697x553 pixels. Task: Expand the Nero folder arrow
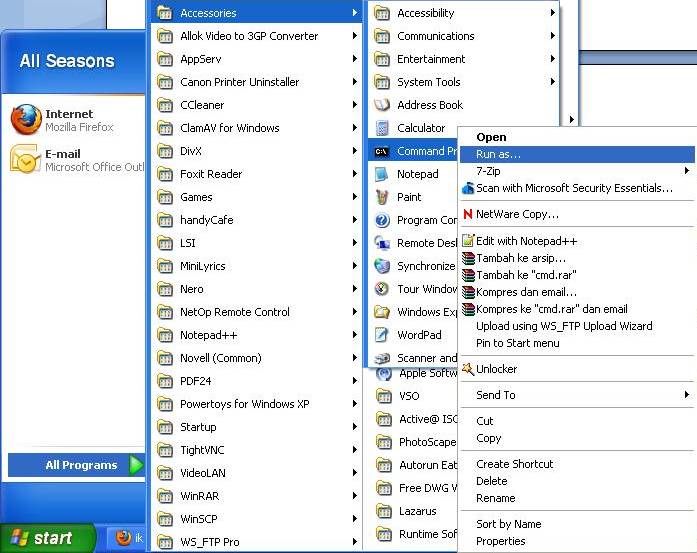[x=355, y=289]
